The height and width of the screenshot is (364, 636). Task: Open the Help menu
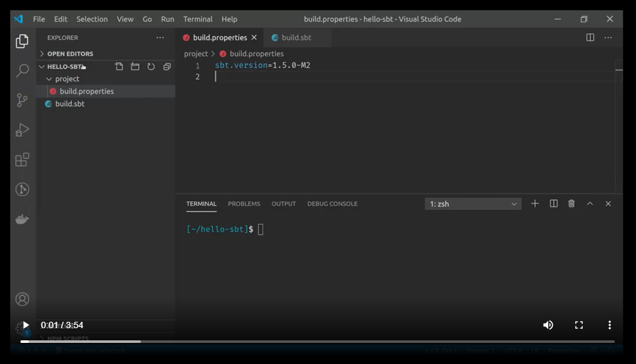[x=229, y=19]
